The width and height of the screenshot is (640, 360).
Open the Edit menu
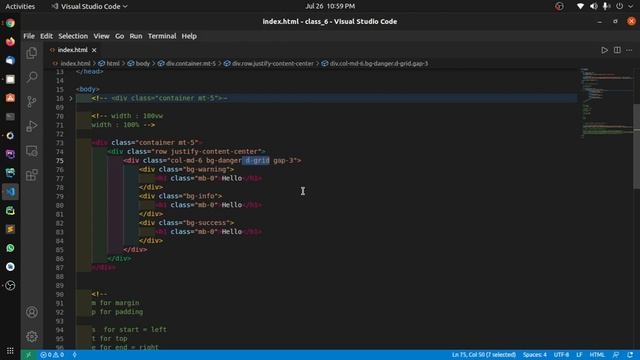pyautogui.click(x=46, y=36)
